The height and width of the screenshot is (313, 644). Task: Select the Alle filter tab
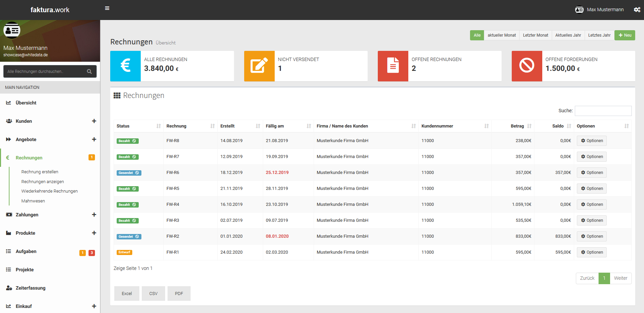(477, 35)
